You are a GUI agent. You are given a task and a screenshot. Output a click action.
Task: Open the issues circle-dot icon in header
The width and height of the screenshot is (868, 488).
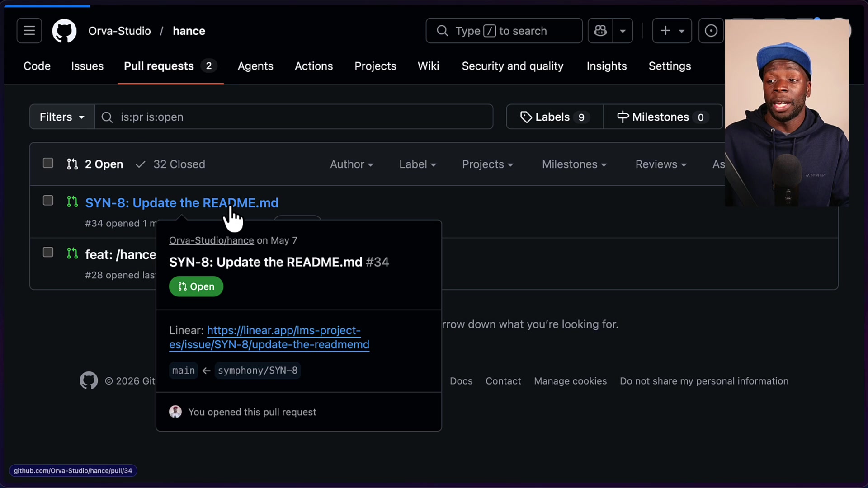[x=711, y=31]
